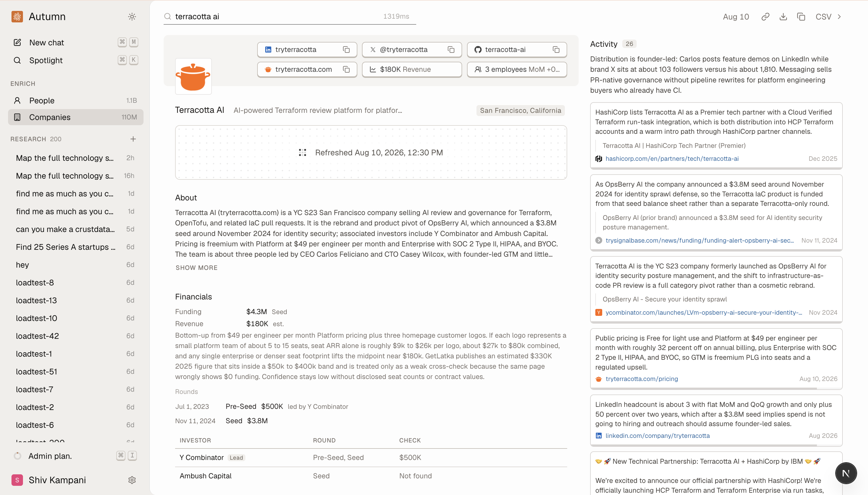The height and width of the screenshot is (495, 868).
Task: Click the Activity count badge 26
Action: click(x=629, y=44)
